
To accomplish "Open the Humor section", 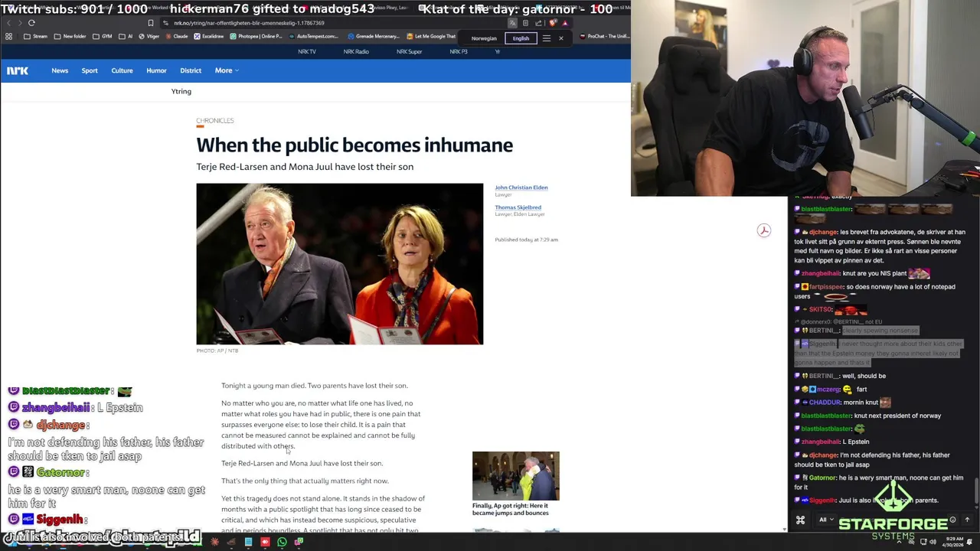I will (156, 70).
